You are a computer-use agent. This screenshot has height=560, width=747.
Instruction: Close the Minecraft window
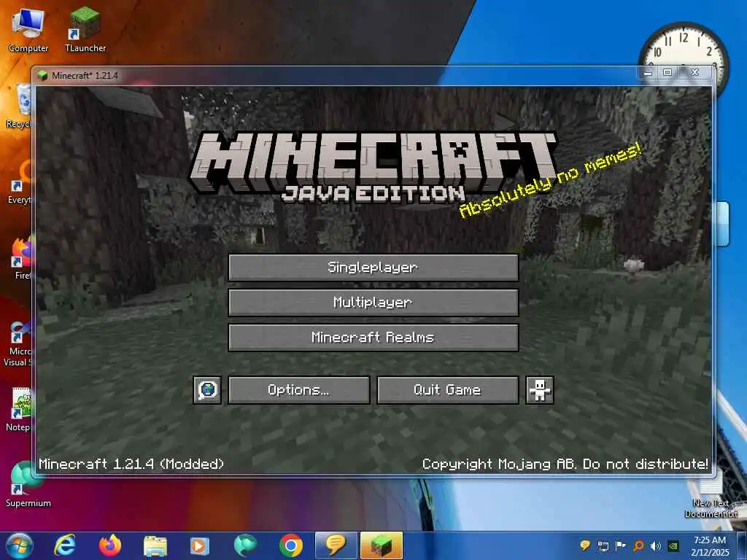pos(695,72)
